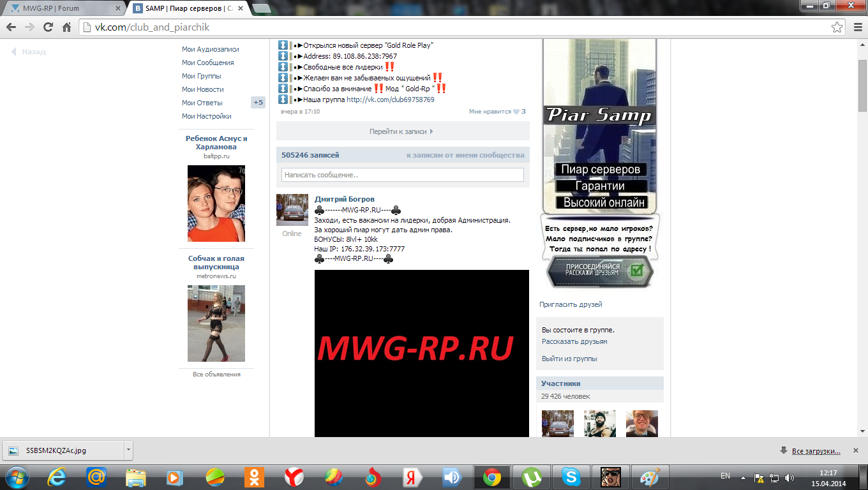Open Мои Настройки in the sidebar

point(207,116)
